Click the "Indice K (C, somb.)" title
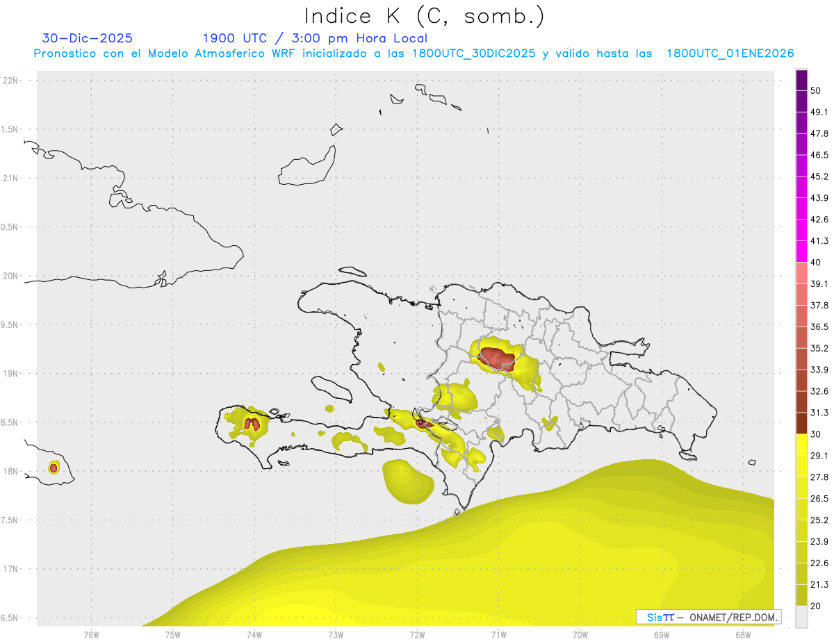The width and height of the screenshot is (834, 644). point(425,15)
